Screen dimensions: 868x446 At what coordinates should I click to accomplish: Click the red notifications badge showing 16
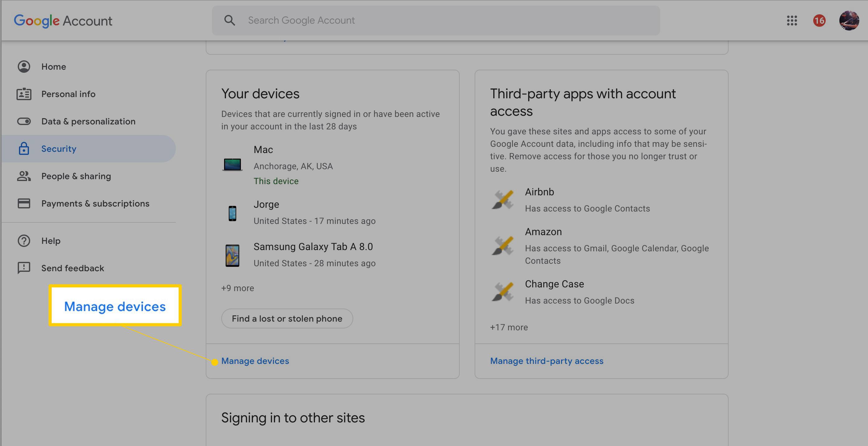819,21
